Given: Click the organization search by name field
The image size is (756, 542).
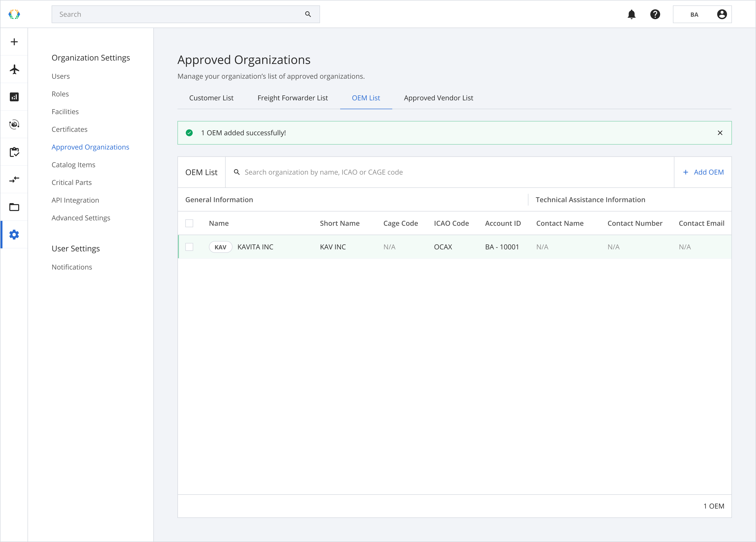Looking at the screenshot, I should pyautogui.click(x=450, y=172).
